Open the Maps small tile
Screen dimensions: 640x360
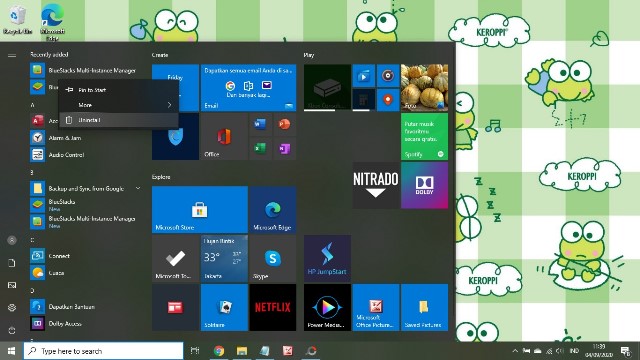coord(388,100)
